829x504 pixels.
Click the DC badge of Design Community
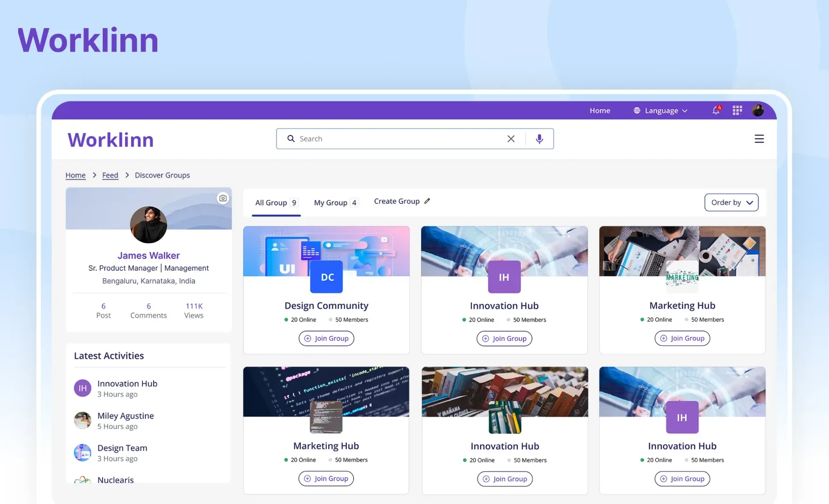tap(327, 277)
